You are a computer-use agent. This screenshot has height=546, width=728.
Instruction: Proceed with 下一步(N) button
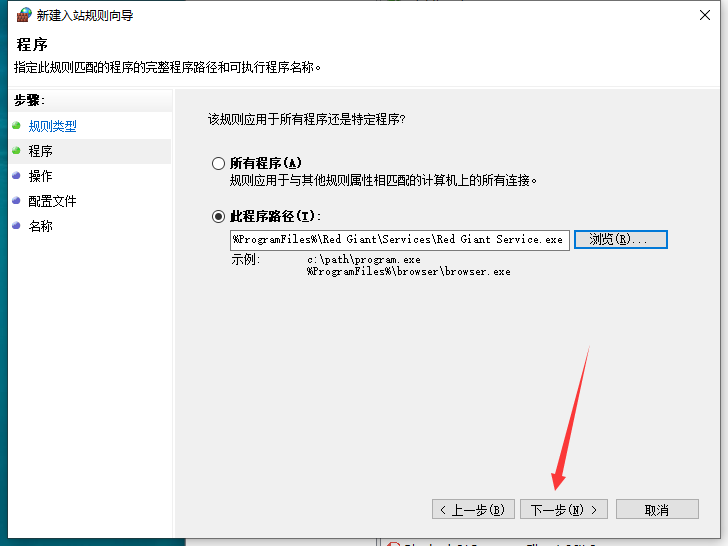pos(564,509)
